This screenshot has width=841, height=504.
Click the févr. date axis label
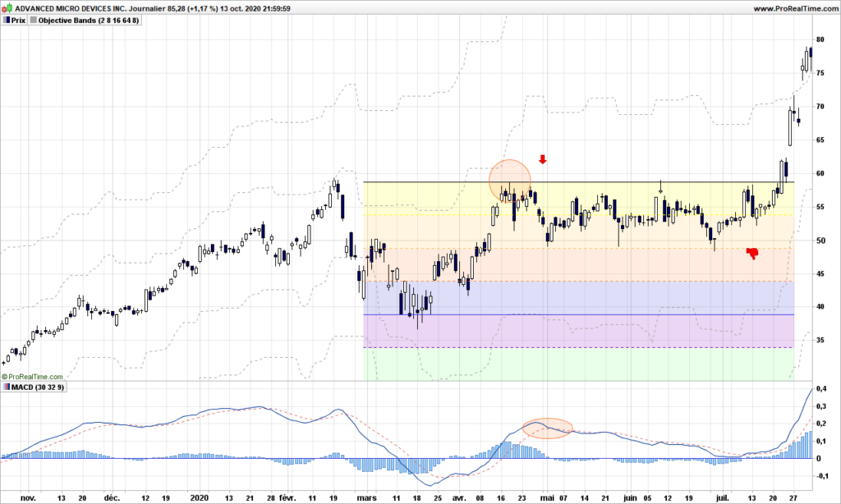point(287,498)
